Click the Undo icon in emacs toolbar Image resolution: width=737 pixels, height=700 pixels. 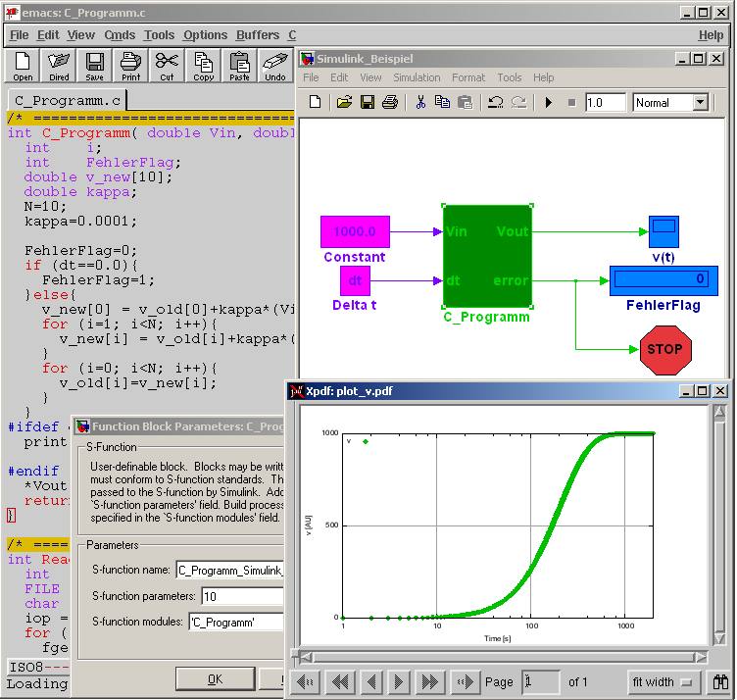tap(275, 66)
